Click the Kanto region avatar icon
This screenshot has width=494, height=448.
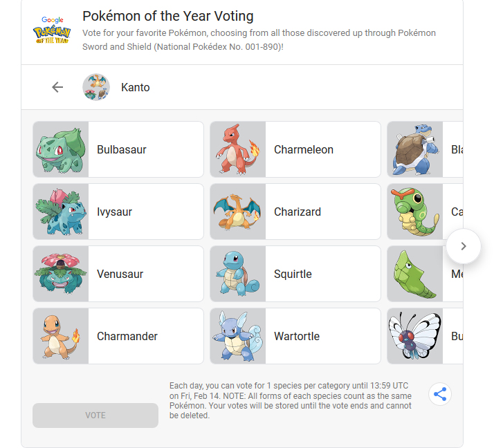[96, 87]
